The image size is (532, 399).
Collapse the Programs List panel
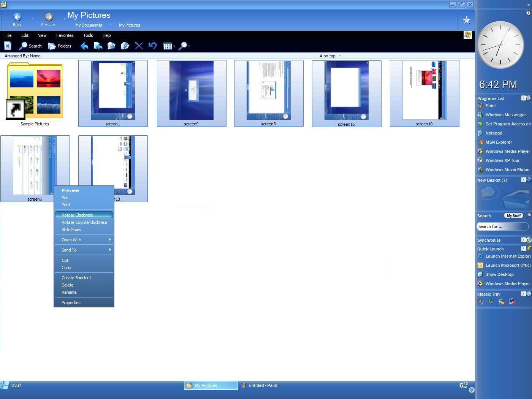(523, 98)
